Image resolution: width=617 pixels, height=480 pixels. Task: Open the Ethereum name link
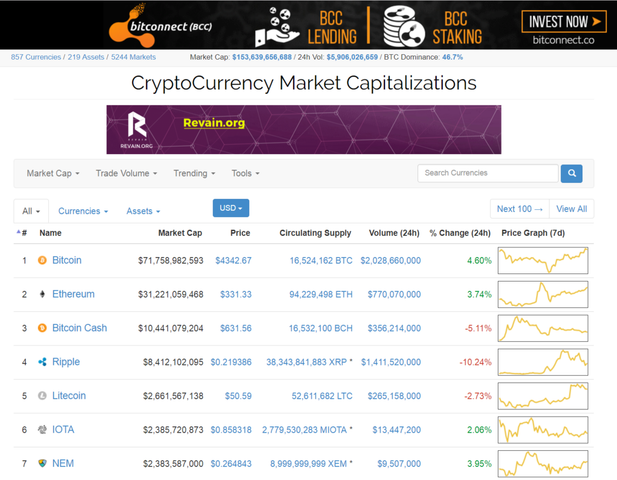tap(74, 294)
